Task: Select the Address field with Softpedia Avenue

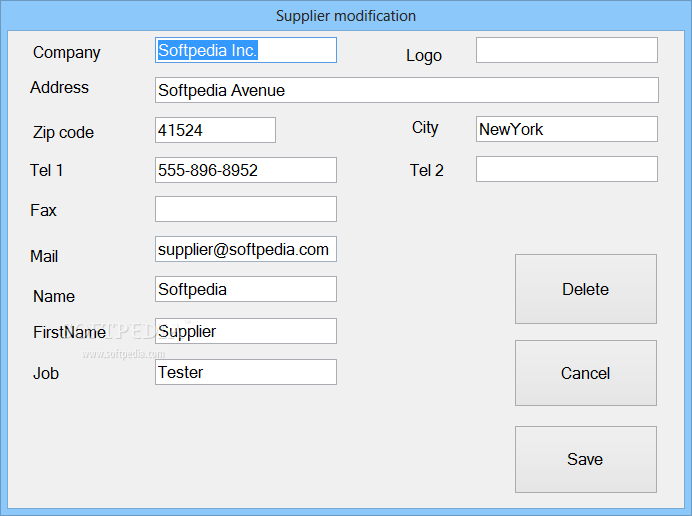Action: [x=406, y=90]
